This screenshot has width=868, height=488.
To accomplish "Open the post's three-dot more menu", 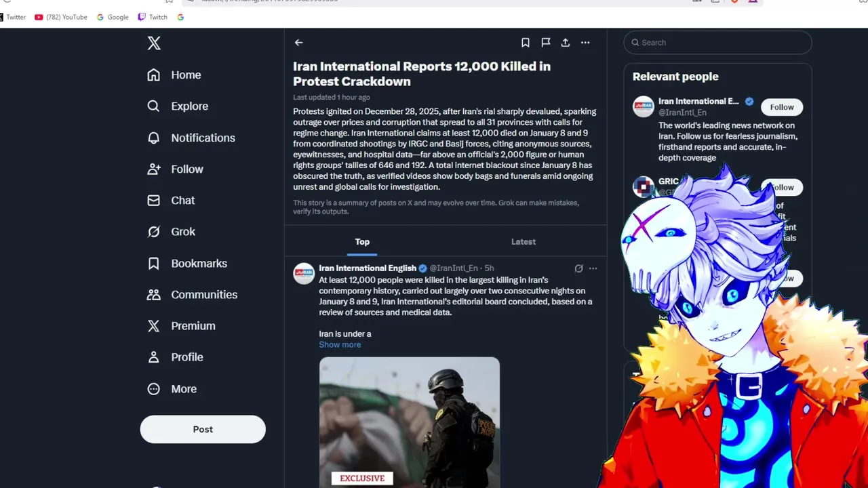I will coord(593,268).
